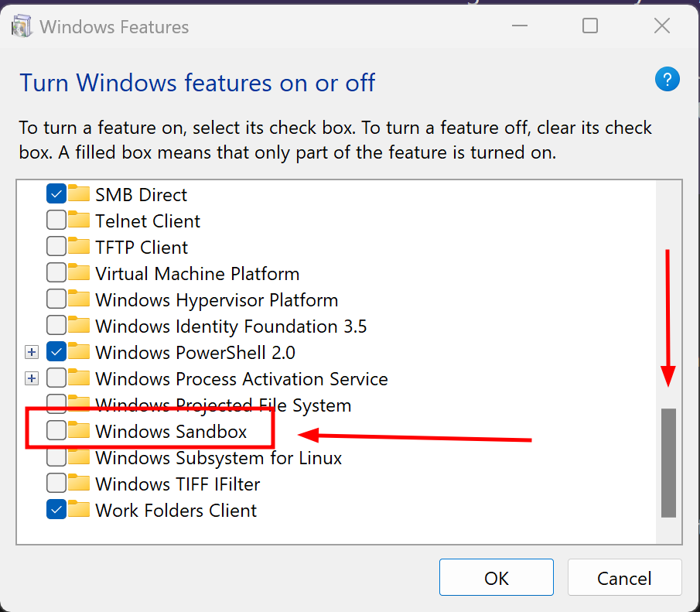Expand Windows Process Activation Service node
The image size is (700, 612).
point(31,379)
